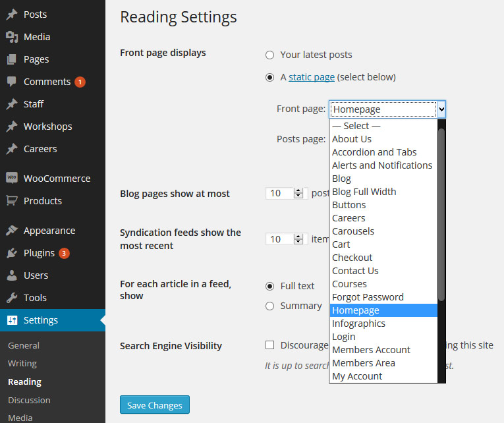504x423 pixels.
Task: Click the Comments speech bubble icon
Action: [x=12, y=82]
